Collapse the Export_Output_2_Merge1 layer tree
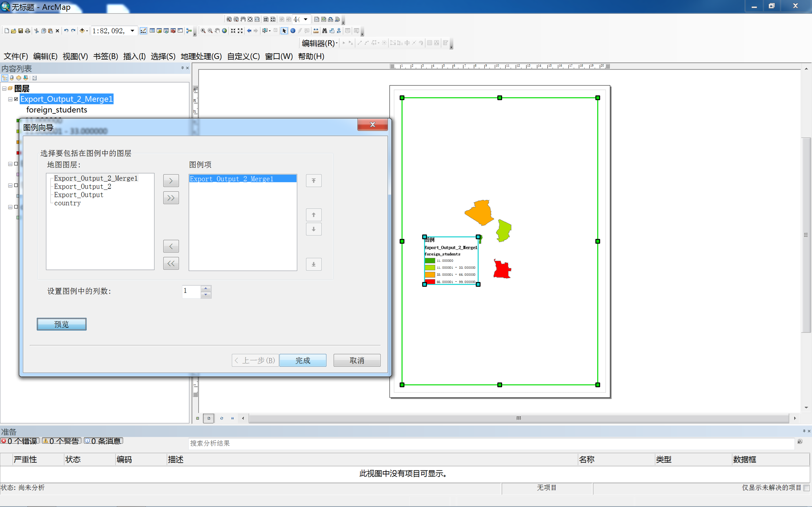Screen dimensions: 812x507 coord(10,99)
